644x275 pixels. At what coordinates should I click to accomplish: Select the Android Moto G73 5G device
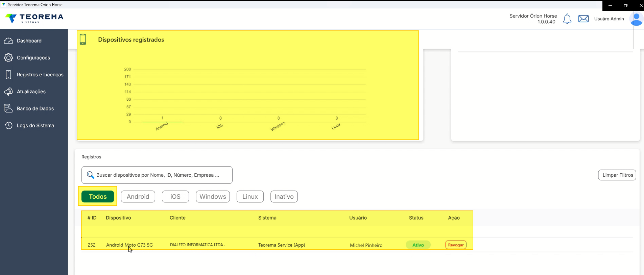tap(129, 245)
